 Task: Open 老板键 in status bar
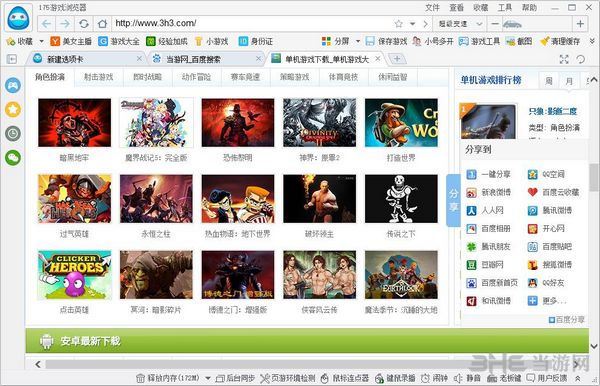(504, 378)
